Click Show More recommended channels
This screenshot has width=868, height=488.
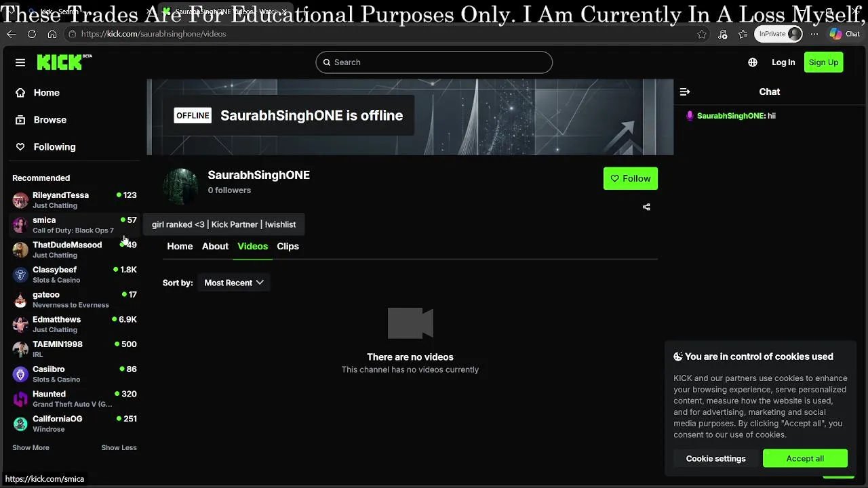click(x=31, y=447)
